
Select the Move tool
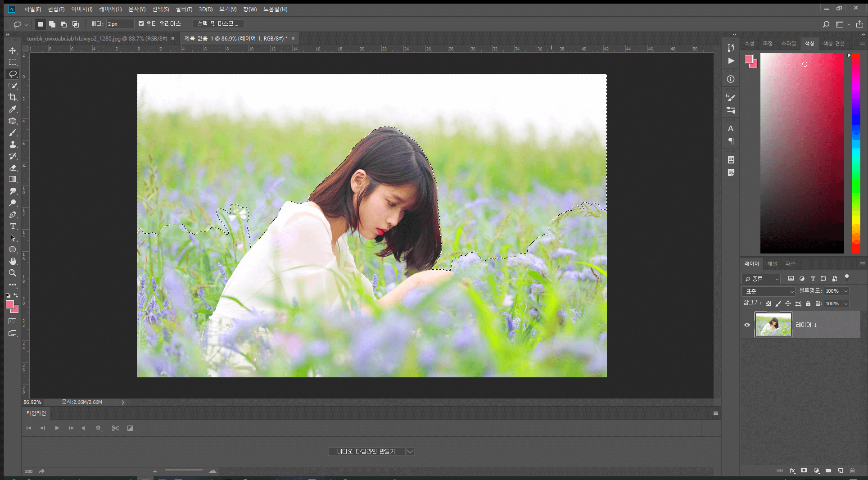[x=13, y=50]
